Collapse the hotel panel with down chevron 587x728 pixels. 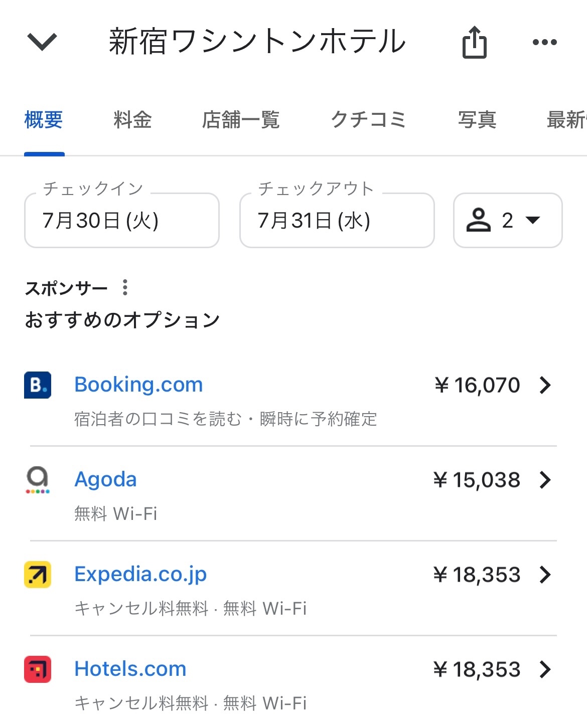click(x=42, y=42)
